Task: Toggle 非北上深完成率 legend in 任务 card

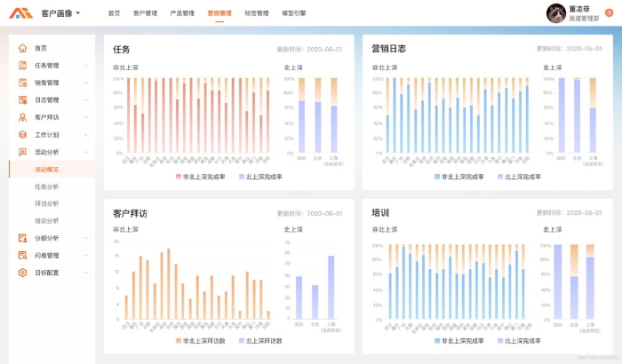Action: [x=201, y=177]
